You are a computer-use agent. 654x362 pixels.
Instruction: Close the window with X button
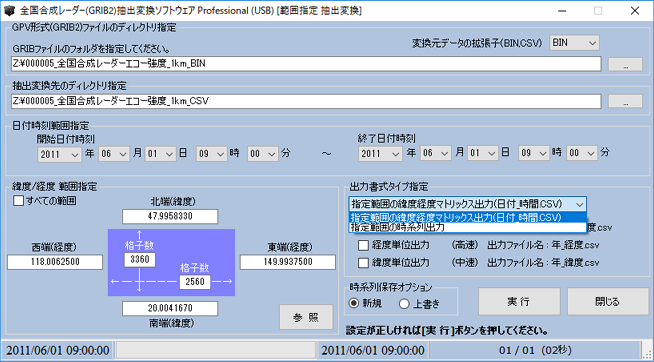(x=635, y=11)
